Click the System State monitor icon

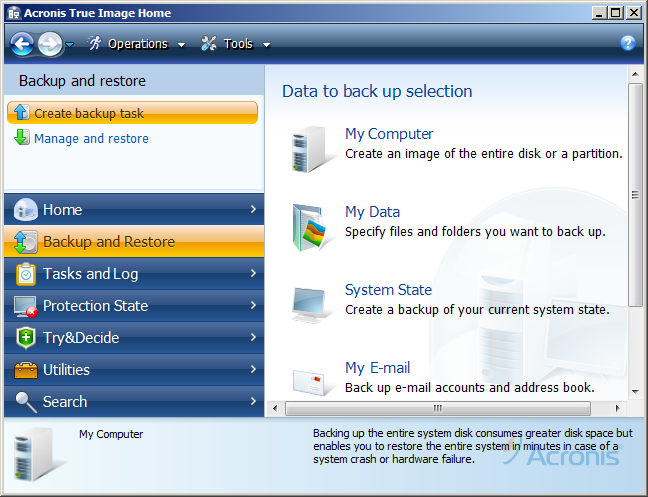(x=308, y=302)
